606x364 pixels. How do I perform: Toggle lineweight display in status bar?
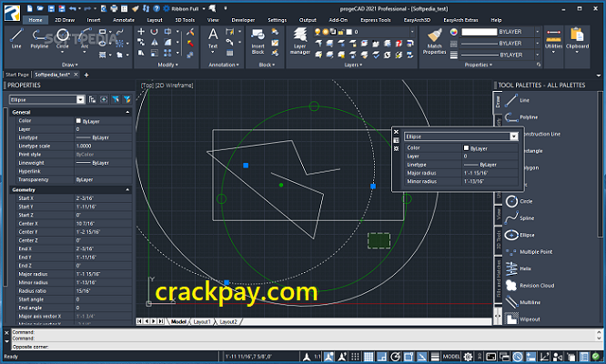[x=435, y=357]
